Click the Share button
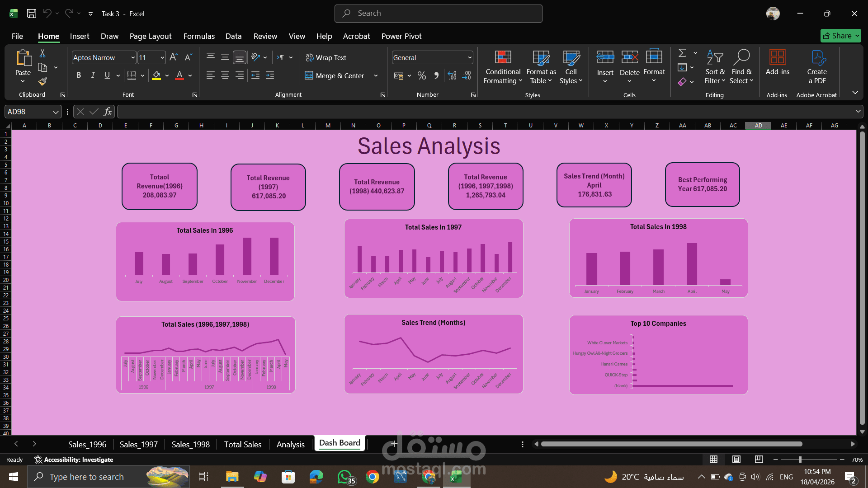The image size is (868, 488). click(841, 36)
